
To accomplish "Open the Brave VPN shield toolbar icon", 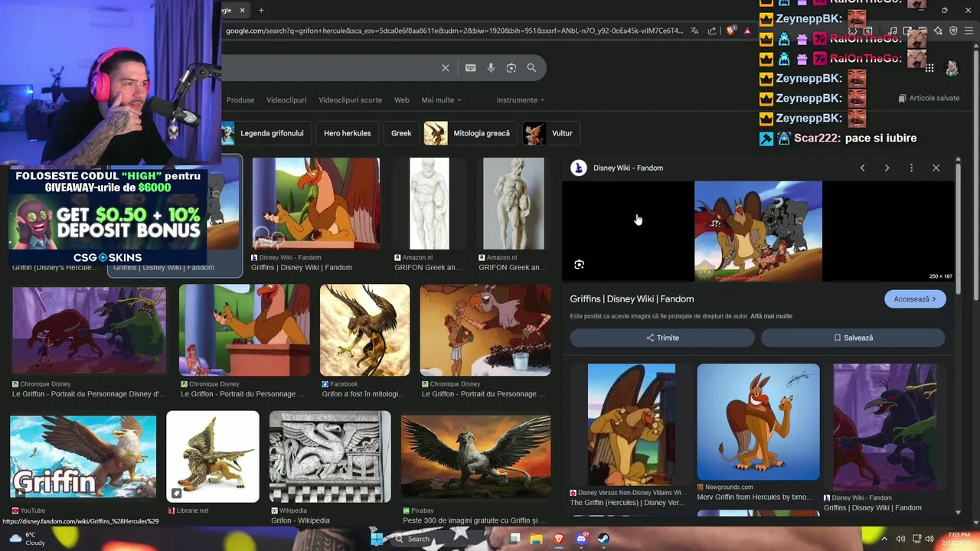I will [x=953, y=31].
